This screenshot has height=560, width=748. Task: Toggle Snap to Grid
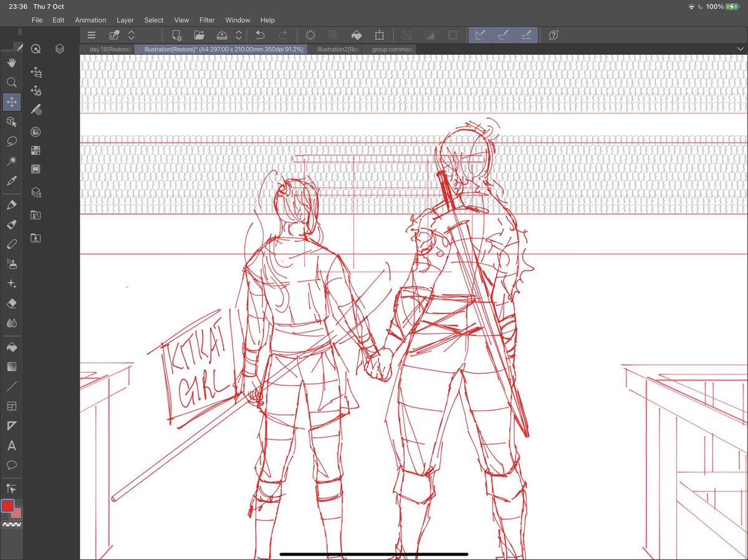coord(525,36)
